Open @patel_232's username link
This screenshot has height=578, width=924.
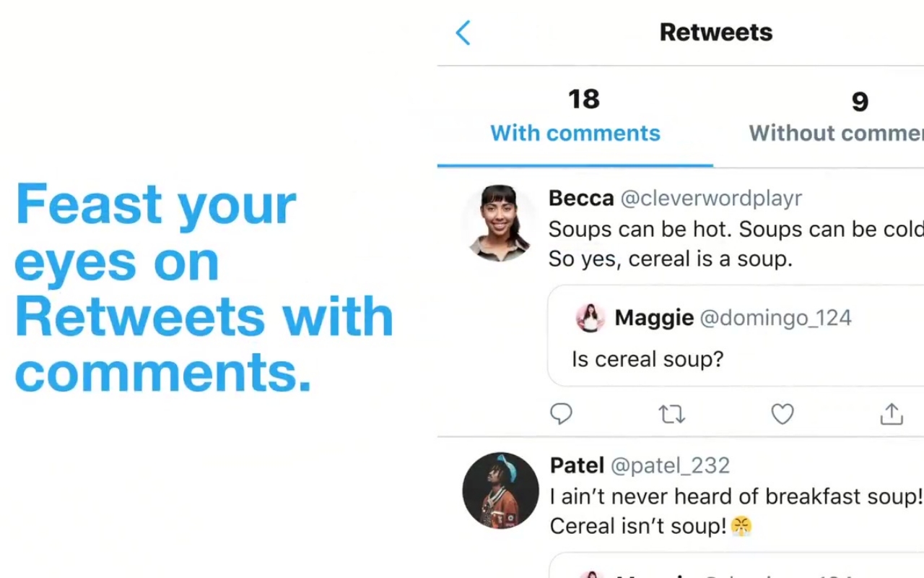point(670,465)
